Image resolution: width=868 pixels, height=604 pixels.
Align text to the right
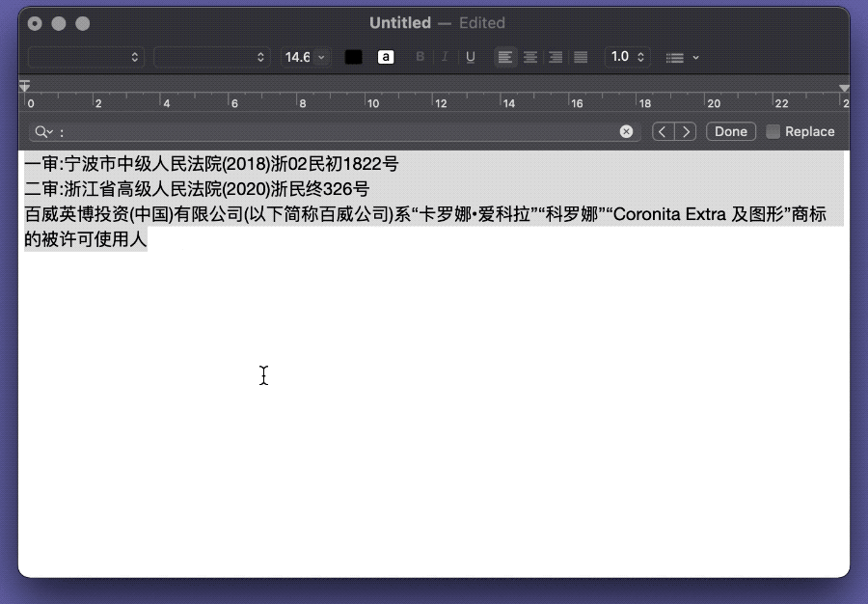click(x=556, y=57)
